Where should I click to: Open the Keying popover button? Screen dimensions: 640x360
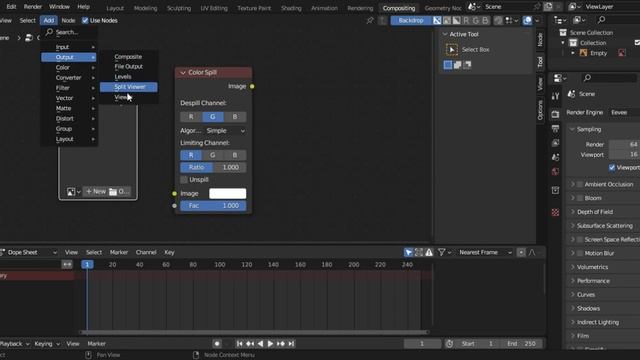tap(47, 344)
